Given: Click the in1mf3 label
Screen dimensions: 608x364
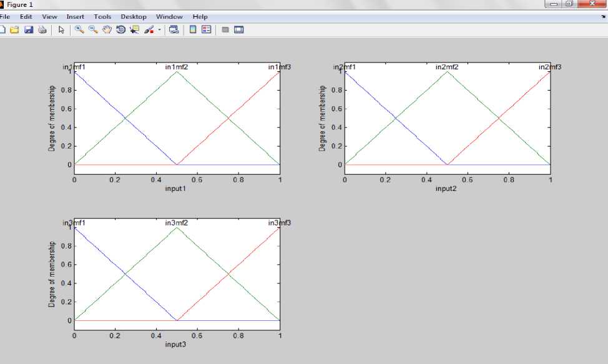Looking at the screenshot, I should [280, 67].
